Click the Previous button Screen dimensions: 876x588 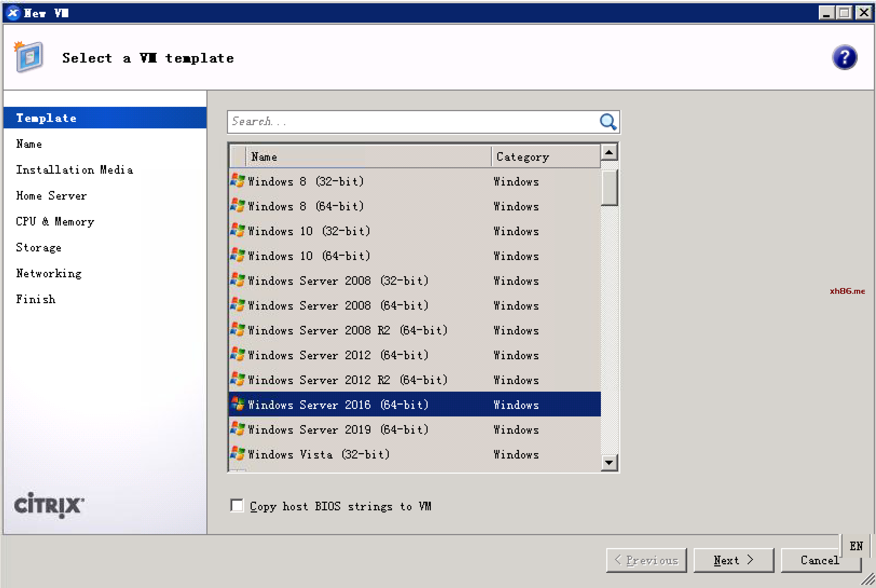[647, 560]
